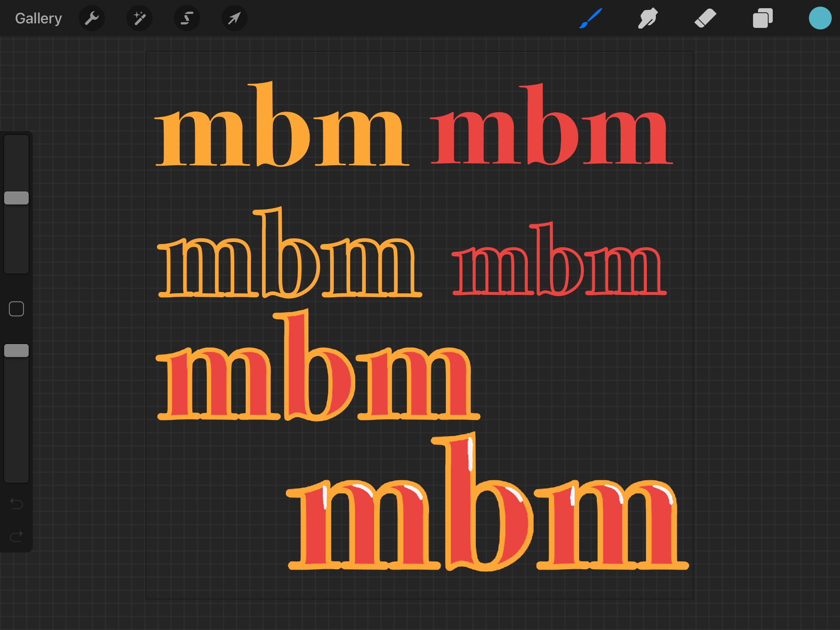840x630 pixels.
Task: Open the Layers panel
Action: point(762,18)
